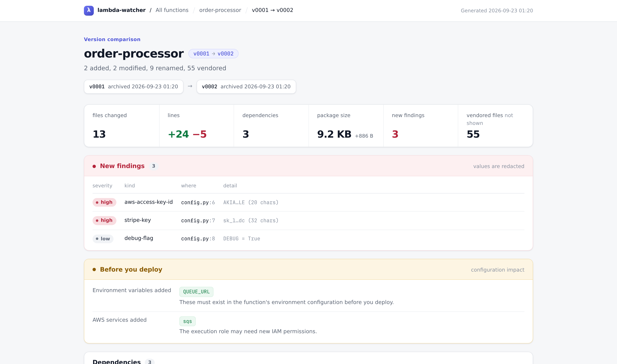The image size is (617, 364).
Task: Select the v0002 archived version chip
Action: 246,87
